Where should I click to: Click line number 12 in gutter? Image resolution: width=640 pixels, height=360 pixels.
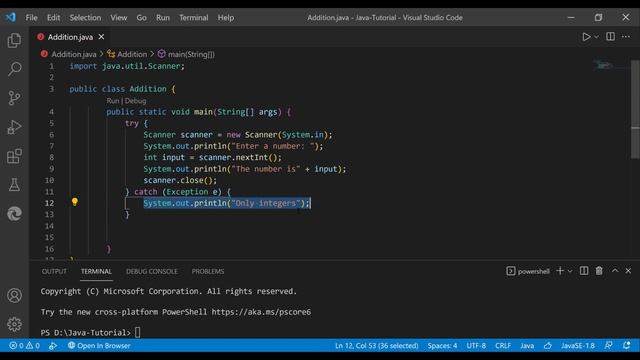click(x=49, y=203)
